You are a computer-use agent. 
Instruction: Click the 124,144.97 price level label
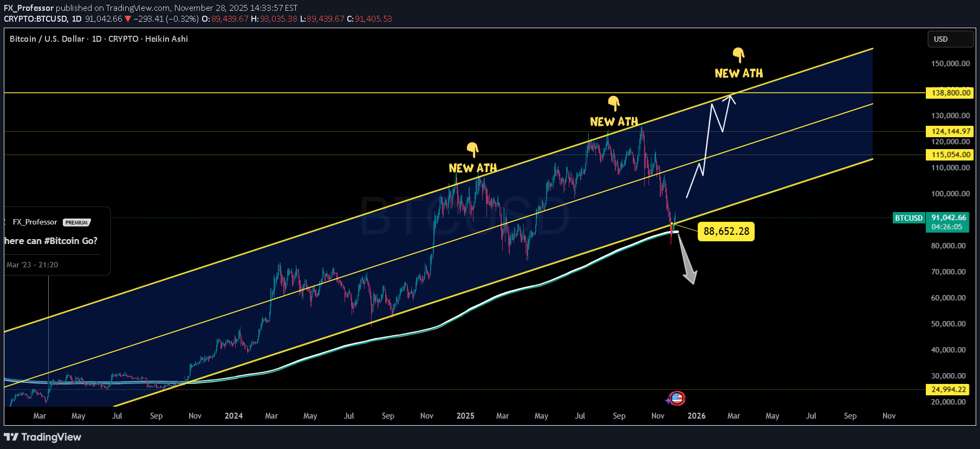(x=950, y=131)
